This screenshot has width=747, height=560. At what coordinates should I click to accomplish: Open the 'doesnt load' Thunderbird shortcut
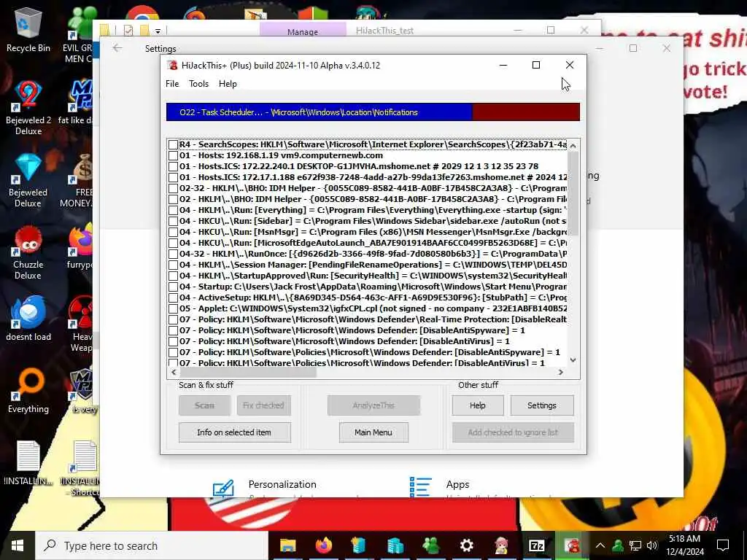[28, 318]
